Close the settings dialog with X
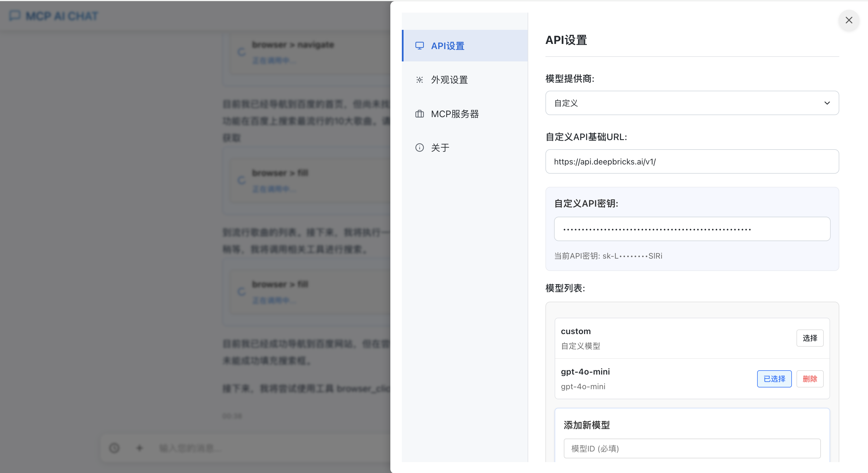Screen dimensions: 868x473 848,20
